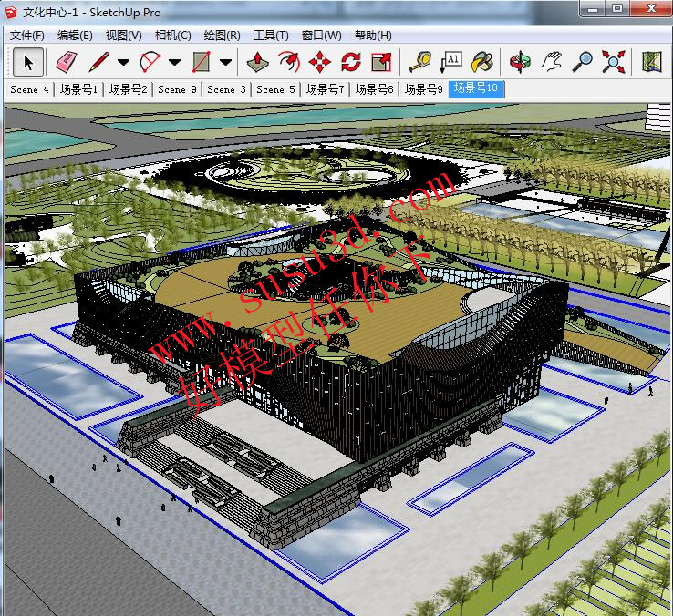Click the SketchUp logo in title bar

tap(11, 12)
